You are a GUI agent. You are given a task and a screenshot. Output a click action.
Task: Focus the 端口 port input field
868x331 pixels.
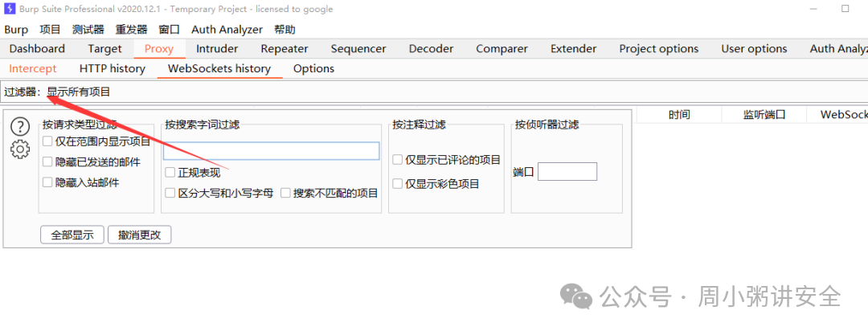567,172
